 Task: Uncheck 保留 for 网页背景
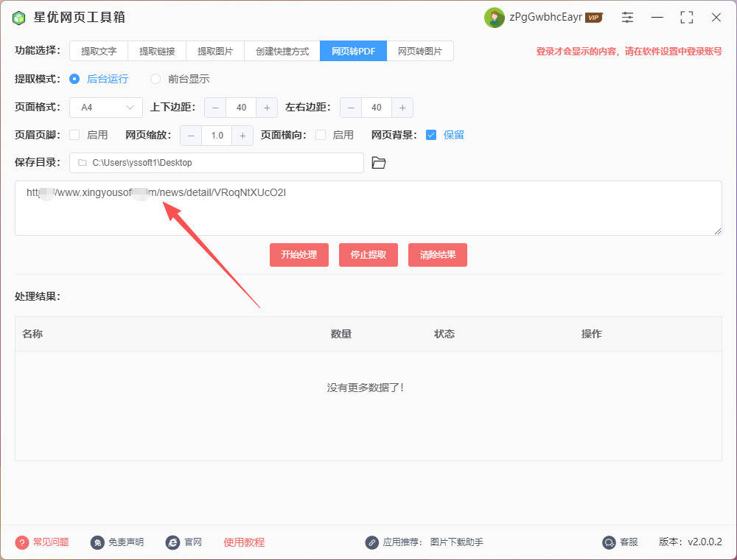pos(430,135)
